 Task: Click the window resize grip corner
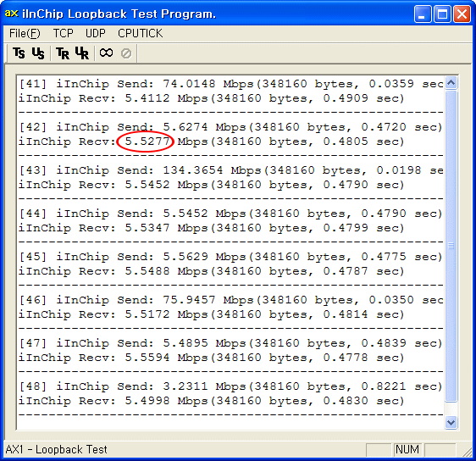pyautogui.click(x=467, y=452)
